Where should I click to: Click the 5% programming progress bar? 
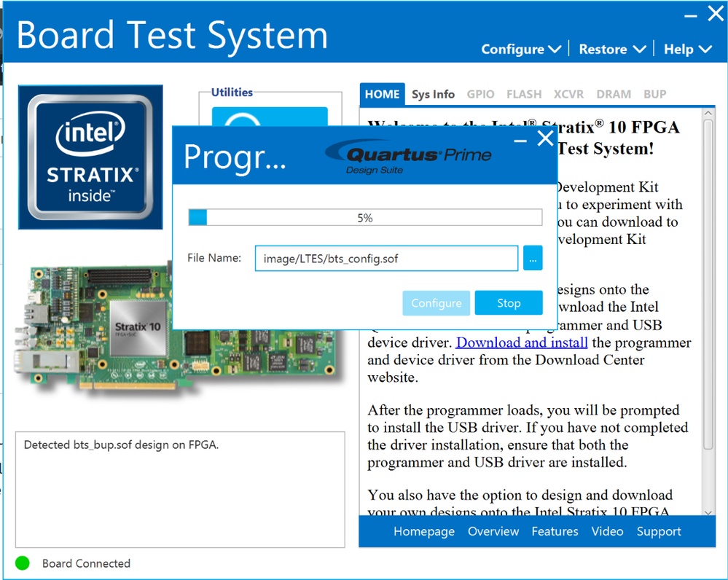[x=365, y=217]
